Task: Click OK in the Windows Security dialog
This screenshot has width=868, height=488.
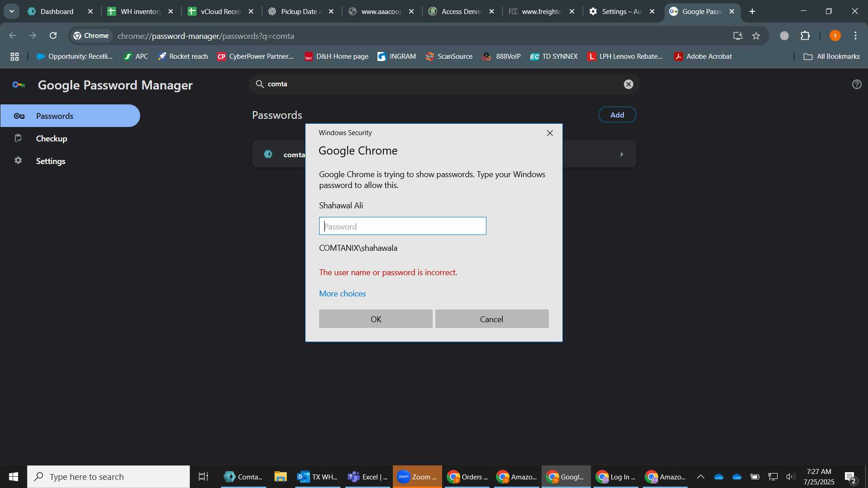Action: 376,319
